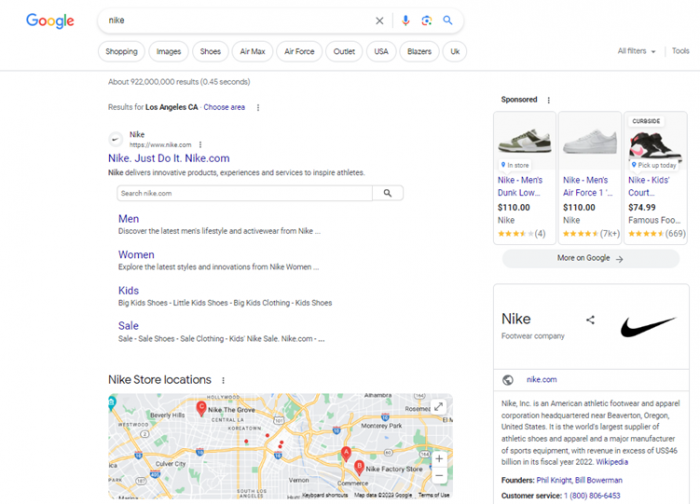Select the Shopping filter chip
The width and height of the screenshot is (700, 504).
coord(121,51)
